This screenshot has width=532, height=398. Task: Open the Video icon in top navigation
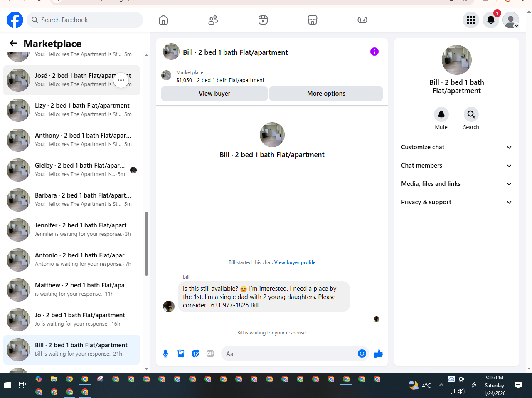pos(263,20)
